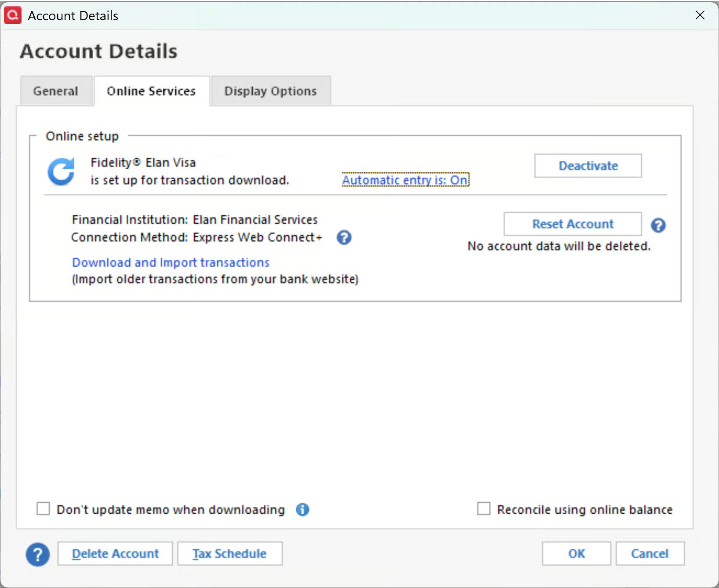719x588 pixels.
Task: Cancel the Account Details dialog
Action: coord(650,554)
